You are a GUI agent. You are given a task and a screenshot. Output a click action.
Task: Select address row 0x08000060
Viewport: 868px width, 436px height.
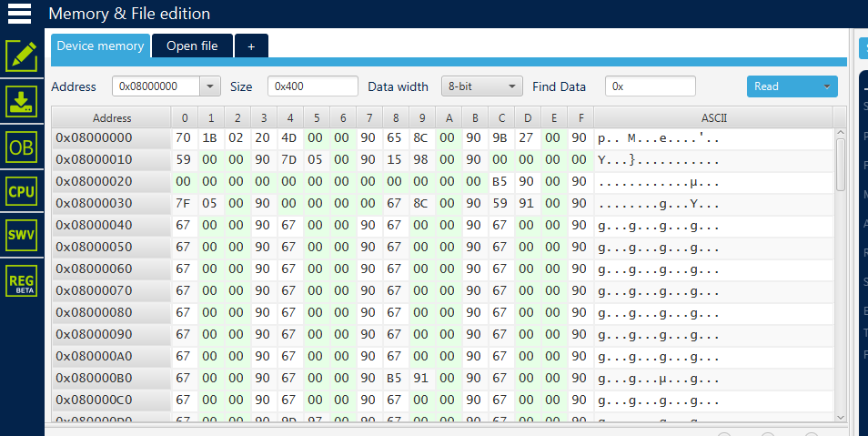(x=112, y=269)
